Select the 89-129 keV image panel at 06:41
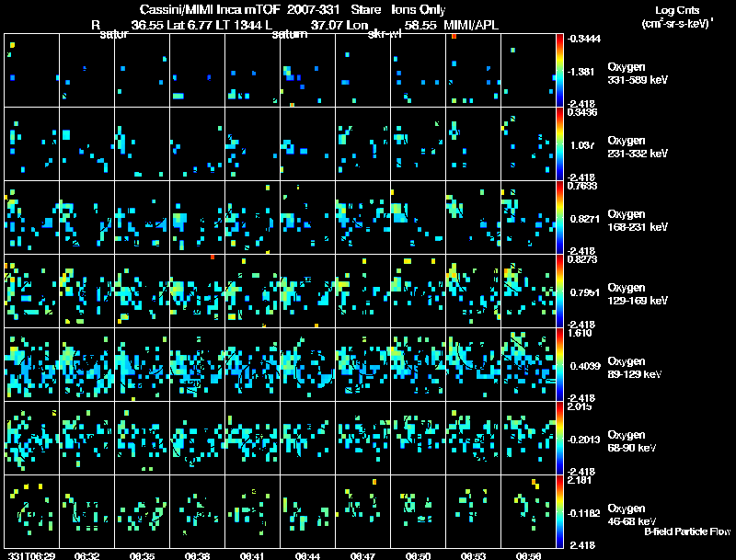This screenshot has width=736, height=560. pos(252,365)
